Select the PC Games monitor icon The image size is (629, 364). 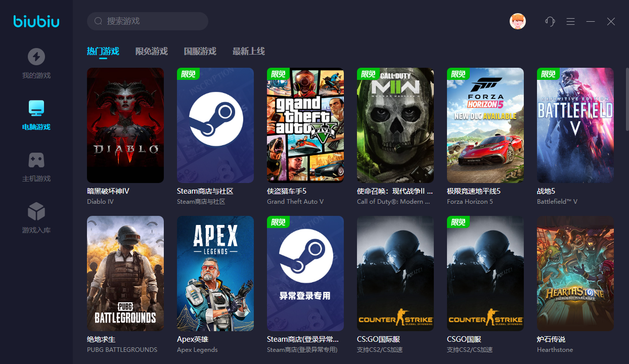coord(36,108)
